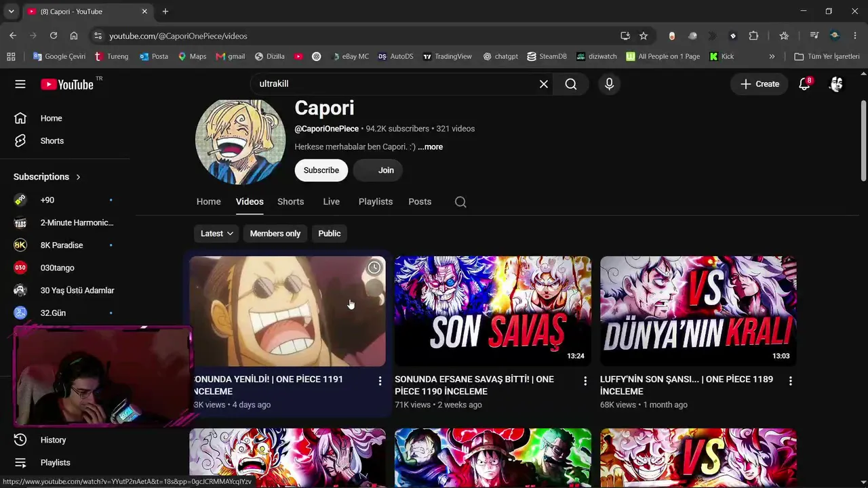
Task: Open the Latest sort dropdown
Action: (217, 233)
